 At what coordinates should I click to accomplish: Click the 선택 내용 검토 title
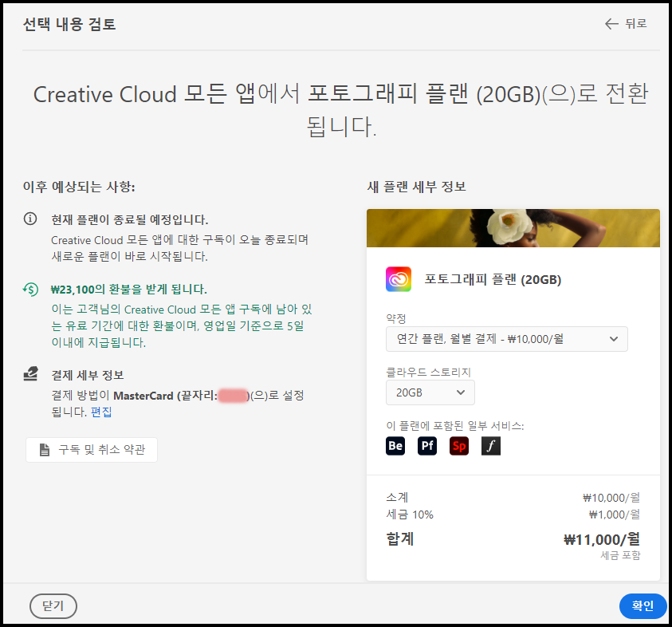pyautogui.click(x=69, y=24)
